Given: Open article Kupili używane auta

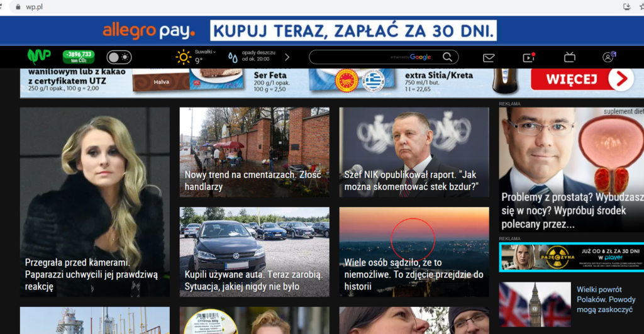Looking at the screenshot, I should [254, 252].
